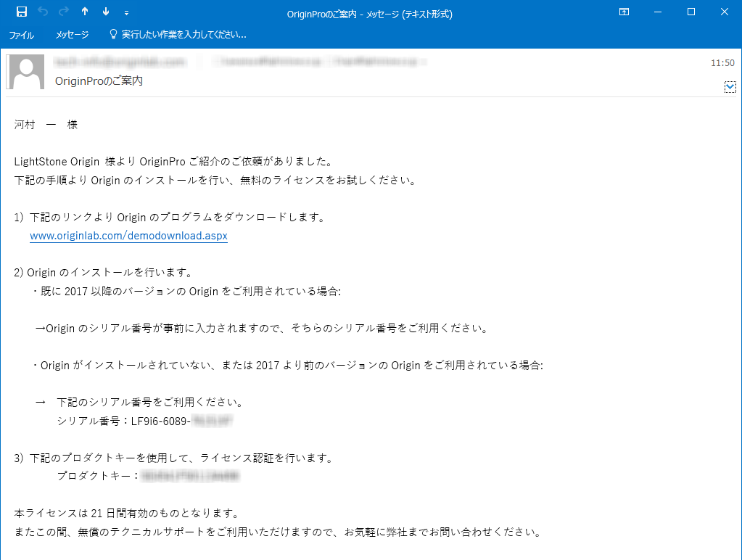Expand the message header chevron
Image resolution: width=742 pixels, height=560 pixels.
(x=730, y=87)
